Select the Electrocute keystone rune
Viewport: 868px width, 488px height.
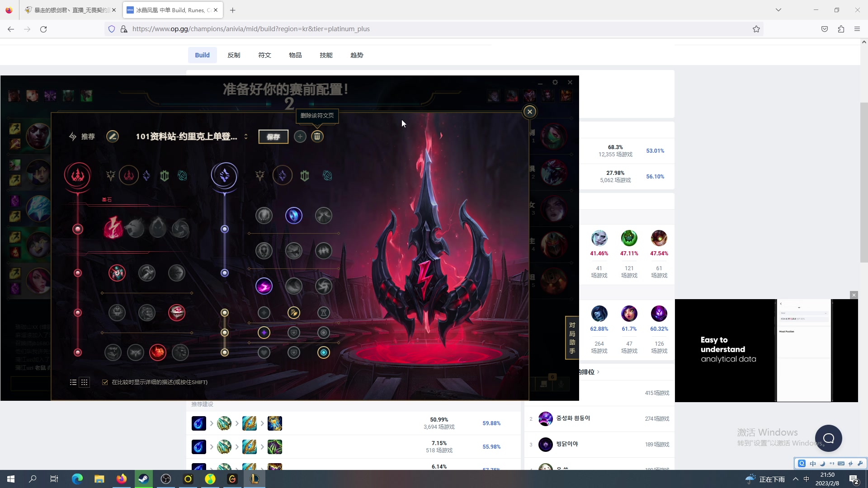click(x=113, y=228)
